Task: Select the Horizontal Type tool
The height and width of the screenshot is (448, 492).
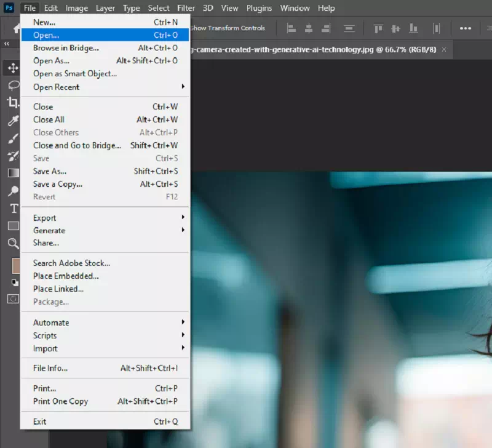Action: 14,209
